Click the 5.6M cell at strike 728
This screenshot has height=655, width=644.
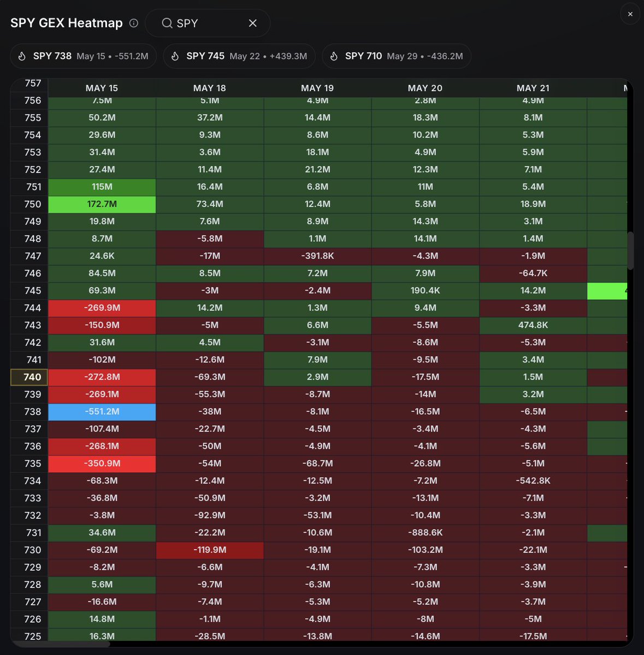102,585
